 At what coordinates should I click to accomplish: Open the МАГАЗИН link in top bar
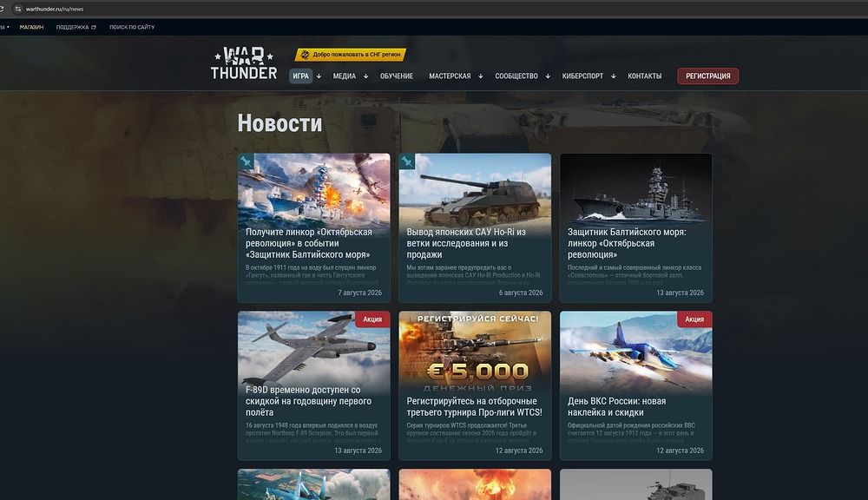(31, 27)
